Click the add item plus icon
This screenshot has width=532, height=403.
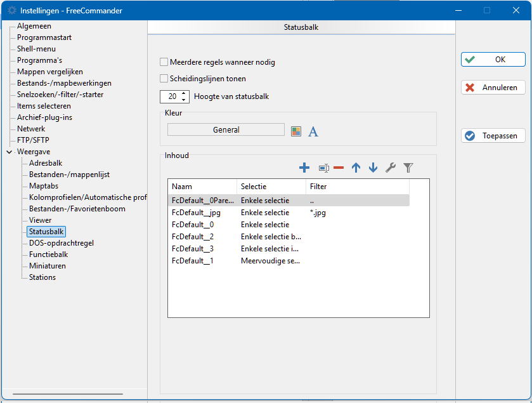click(304, 168)
